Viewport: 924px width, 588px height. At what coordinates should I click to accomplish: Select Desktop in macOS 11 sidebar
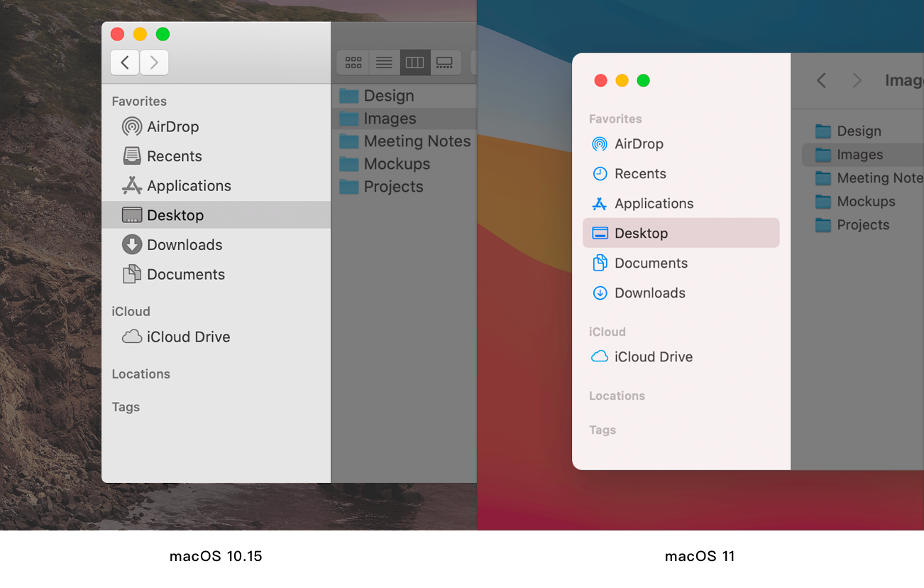coord(681,233)
